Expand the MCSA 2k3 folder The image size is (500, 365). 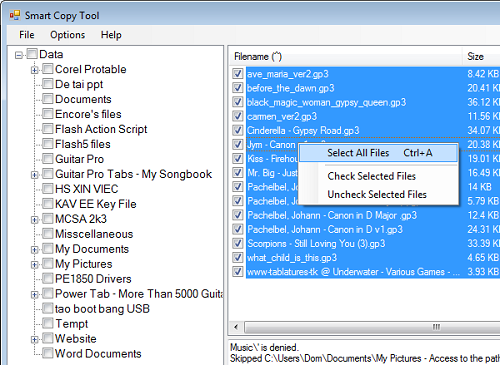point(34,220)
